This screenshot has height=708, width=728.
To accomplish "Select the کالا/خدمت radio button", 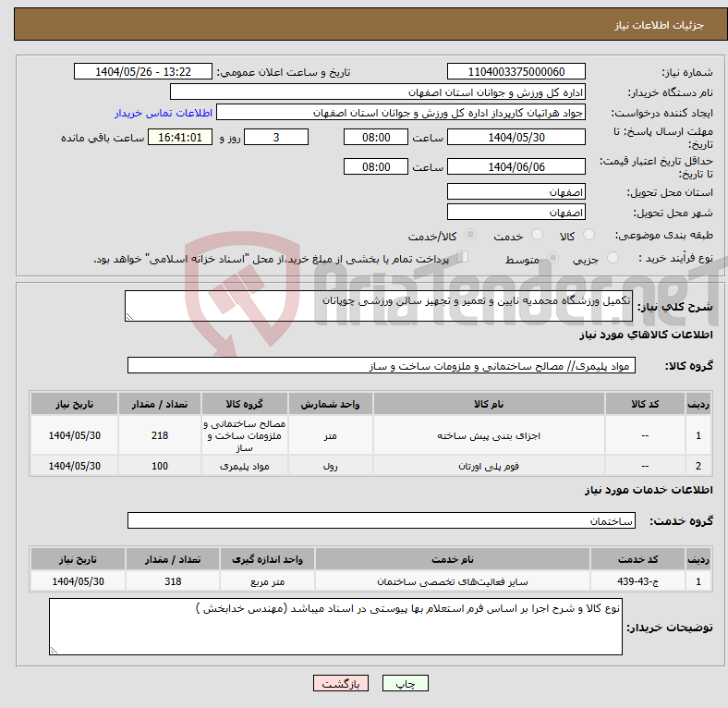I will coord(470,235).
